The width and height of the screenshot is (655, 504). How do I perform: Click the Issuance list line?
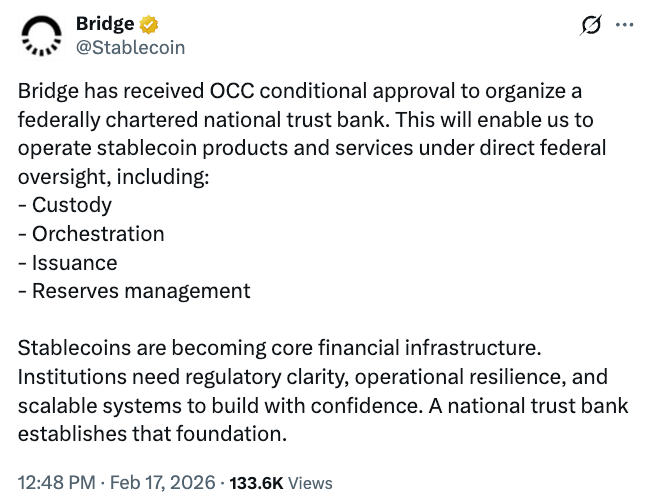[68, 263]
